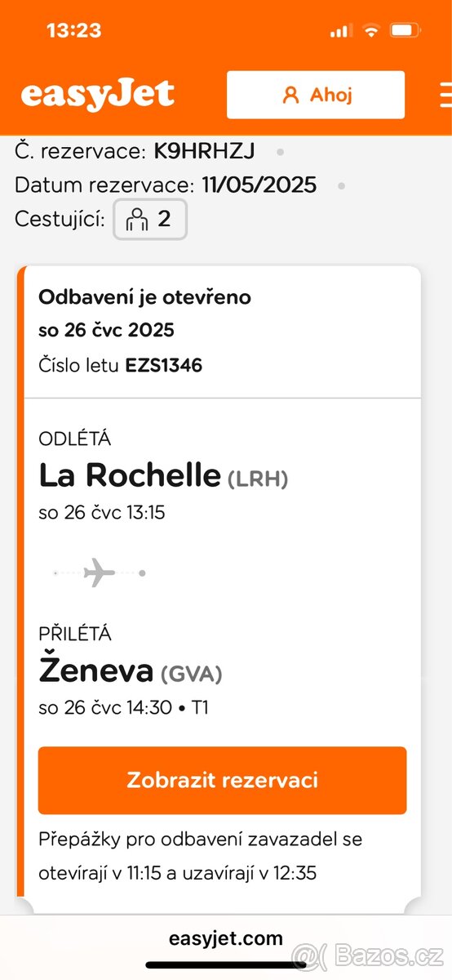Open the hamburger menu icon
452x980 pixels.
[x=445, y=95]
